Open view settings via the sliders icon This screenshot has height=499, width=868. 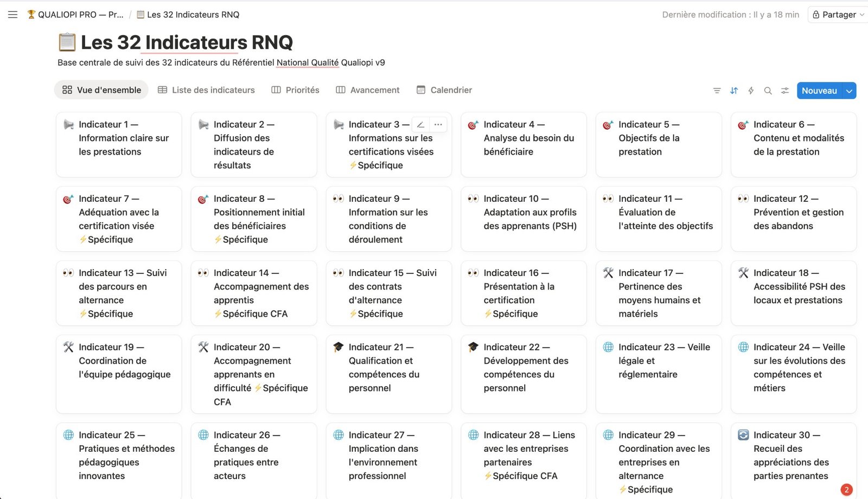click(x=784, y=91)
